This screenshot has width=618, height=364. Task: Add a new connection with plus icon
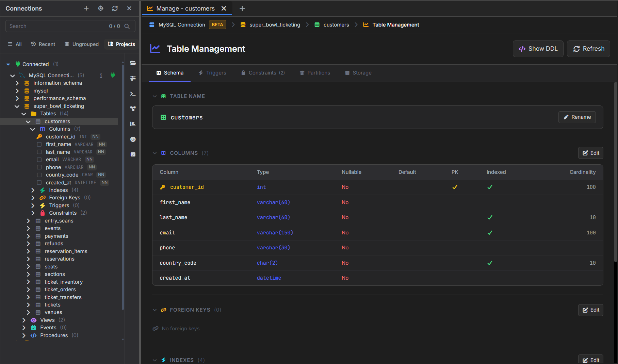coord(86,9)
